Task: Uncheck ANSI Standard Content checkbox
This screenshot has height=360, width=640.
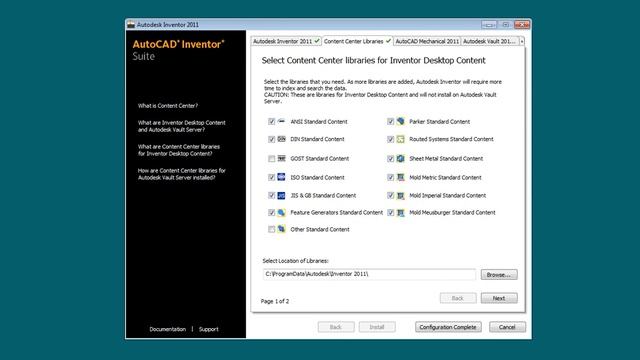Action: tap(271, 122)
